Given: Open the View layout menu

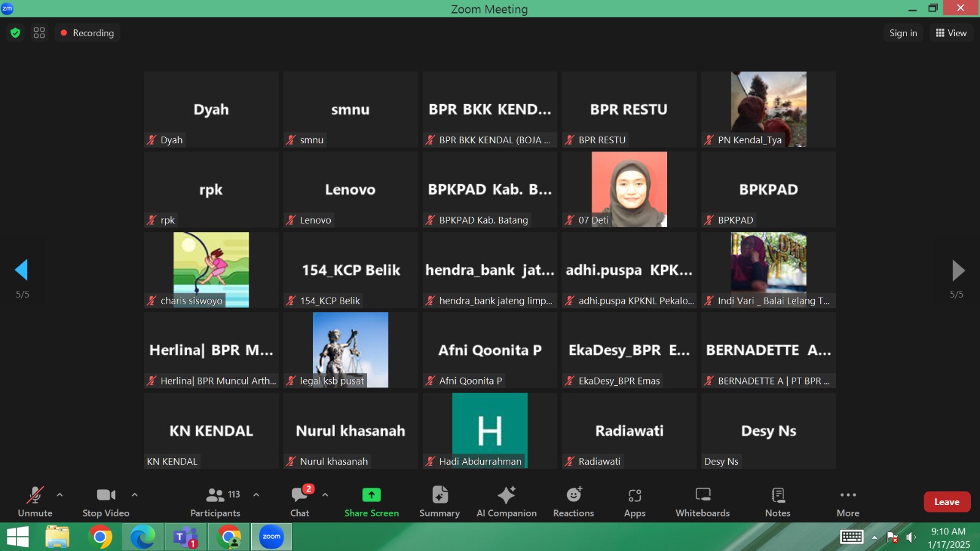Looking at the screenshot, I should (x=951, y=33).
